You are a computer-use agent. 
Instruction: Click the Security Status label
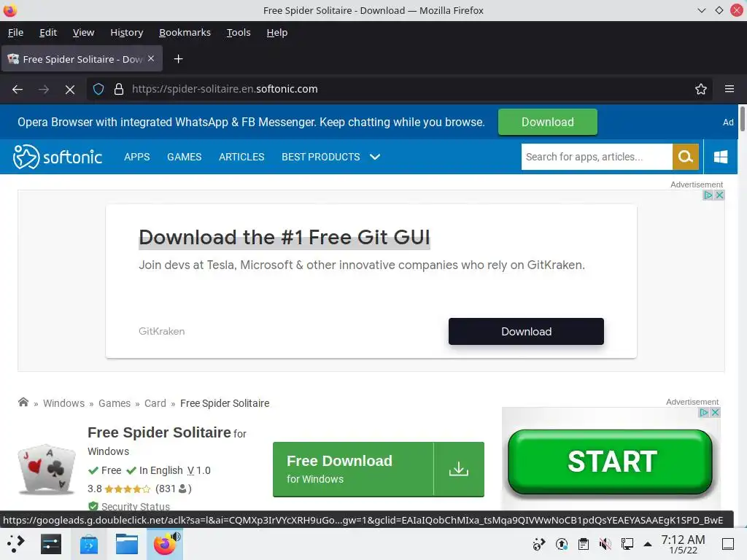[x=135, y=506]
